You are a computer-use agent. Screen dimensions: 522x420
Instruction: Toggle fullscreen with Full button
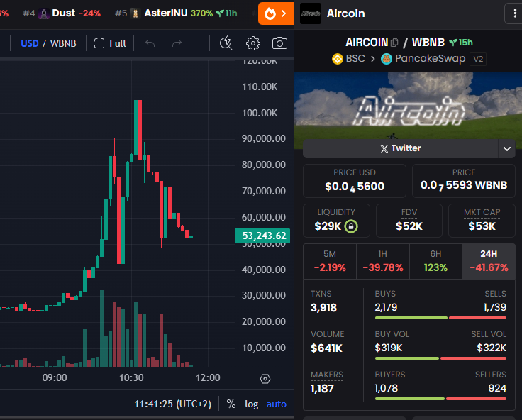click(x=110, y=43)
